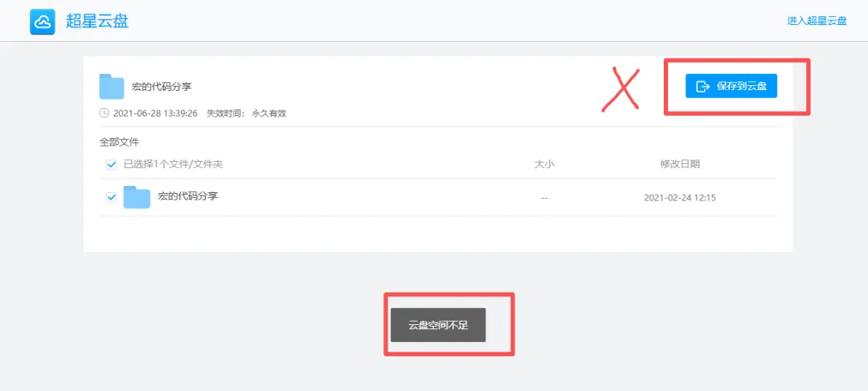Click the 超星云盘 cloud logo icon
This screenshot has height=391, width=868.
click(43, 21)
